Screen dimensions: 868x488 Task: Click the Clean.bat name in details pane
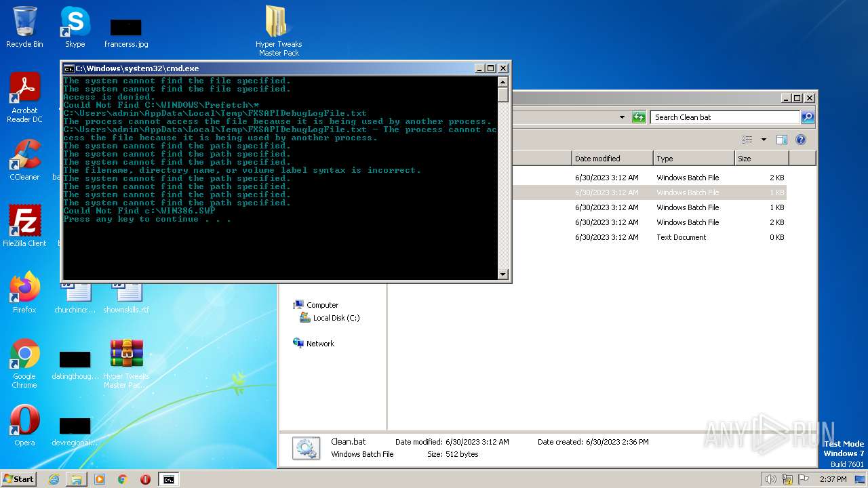pyautogui.click(x=348, y=441)
